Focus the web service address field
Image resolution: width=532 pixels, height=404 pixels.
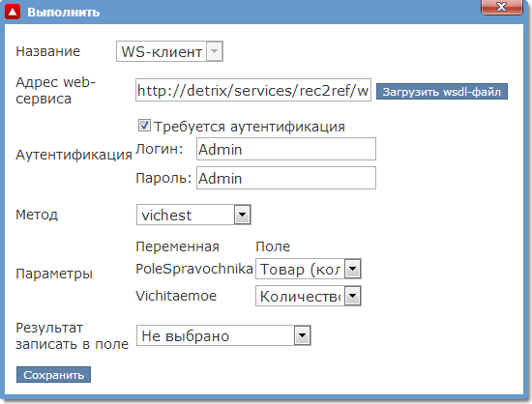tap(253, 90)
